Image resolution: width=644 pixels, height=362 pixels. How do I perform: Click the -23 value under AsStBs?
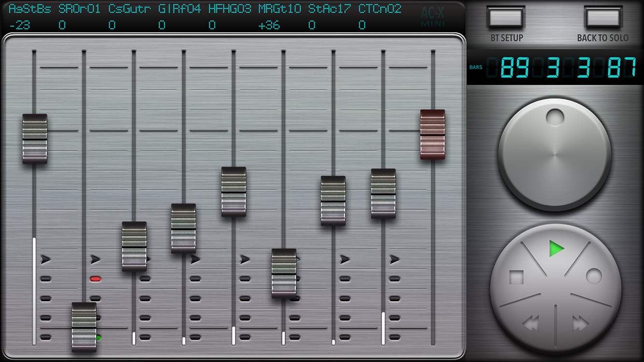click(x=20, y=25)
